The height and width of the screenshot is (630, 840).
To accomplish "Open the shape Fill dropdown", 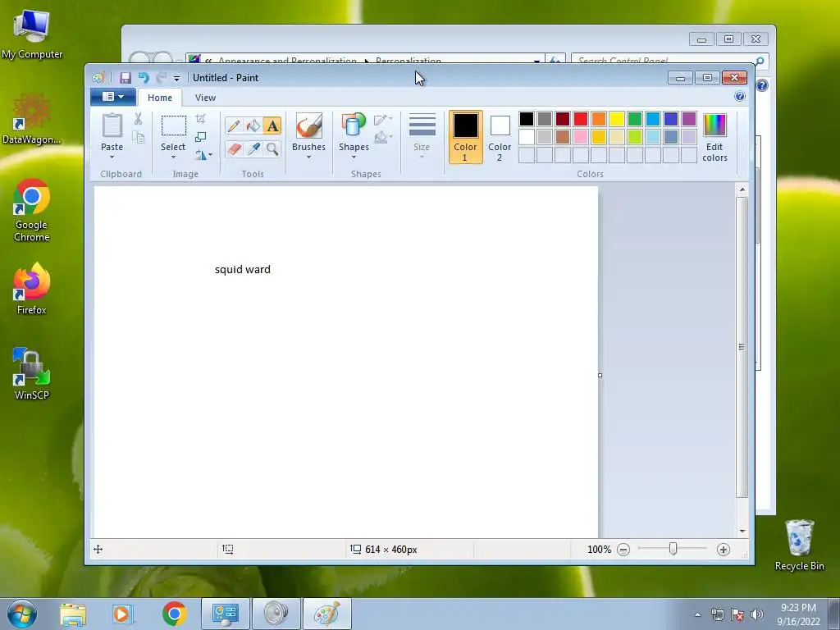I will pyautogui.click(x=382, y=137).
